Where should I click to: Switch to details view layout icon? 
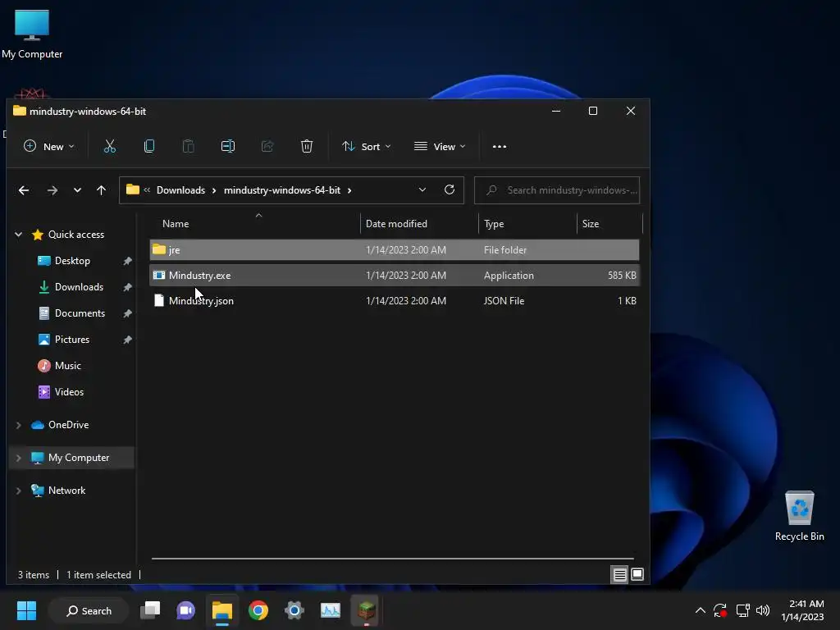tap(620, 575)
